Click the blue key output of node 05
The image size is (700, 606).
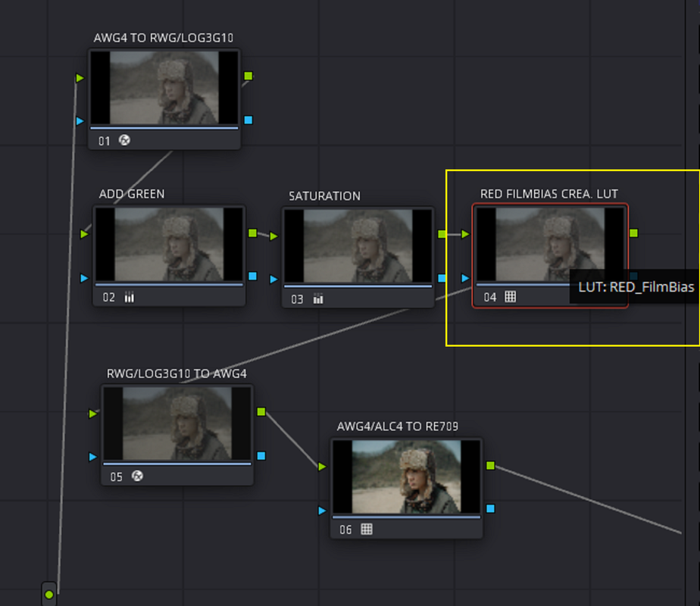pos(261,455)
